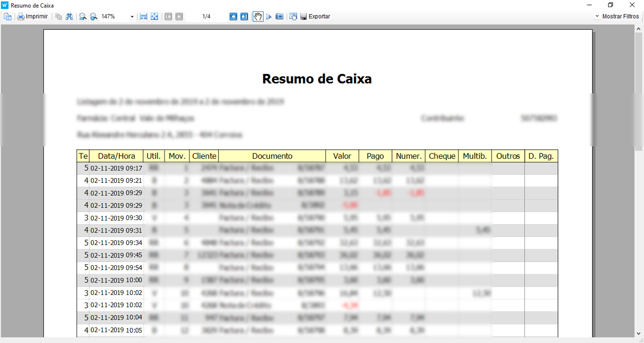Click the zoom in magnifier icon
The height and width of the screenshot is (343, 644).
tap(93, 17)
